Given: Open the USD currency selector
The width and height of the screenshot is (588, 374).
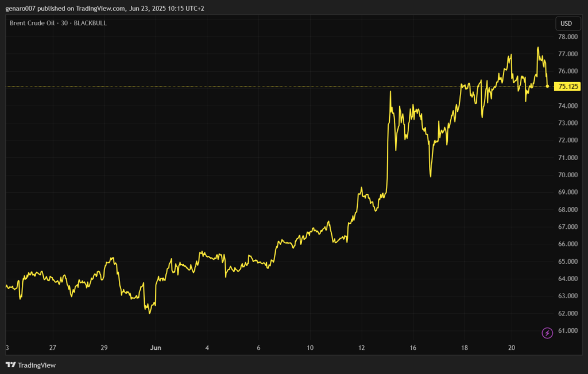Looking at the screenshot, I should (566, 24).
